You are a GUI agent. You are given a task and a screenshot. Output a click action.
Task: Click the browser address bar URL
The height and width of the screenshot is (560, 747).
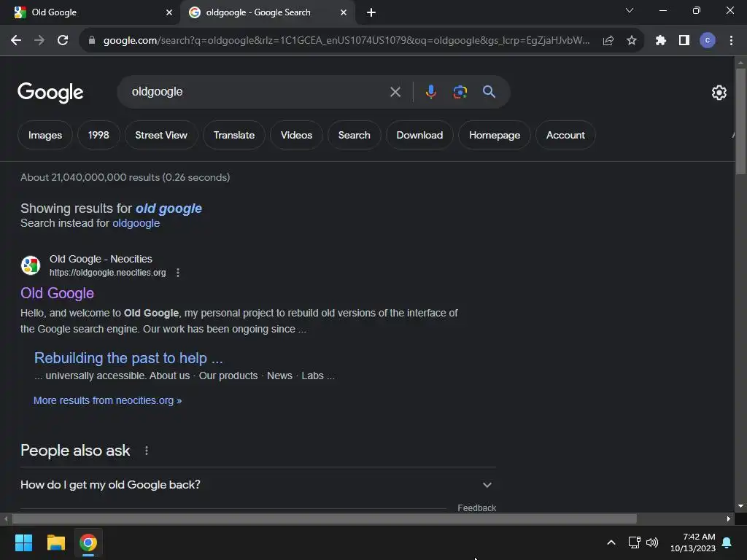[347, 41]
